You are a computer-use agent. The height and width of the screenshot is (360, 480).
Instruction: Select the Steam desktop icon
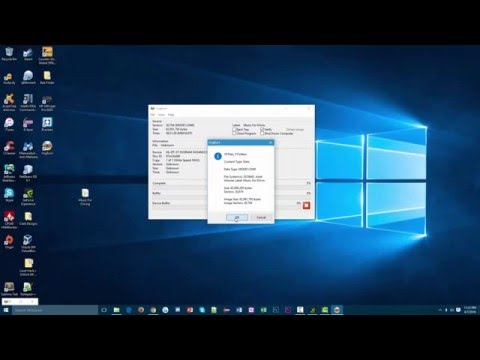coord(28,54)
